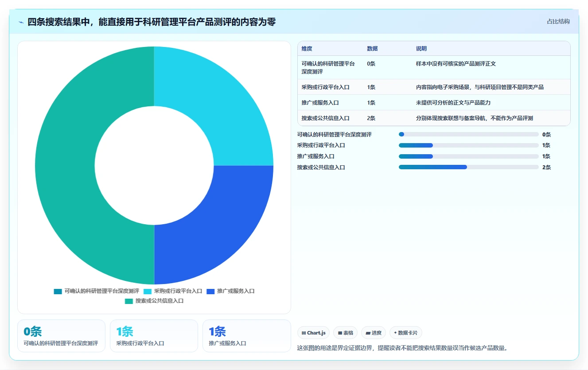This screenshot has height=370, width=588.
Task: Click the 数据 column header
Action: tap(372, 49)
